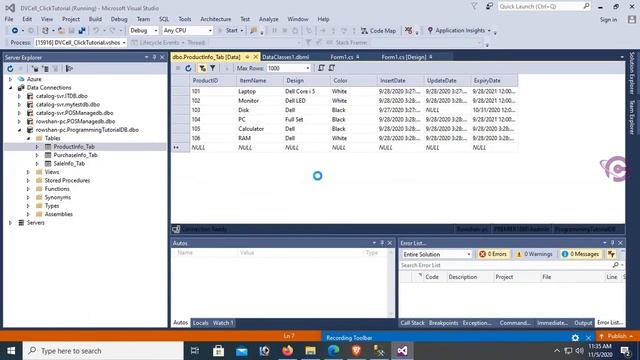Pin the Server Explorer panel
This screenshot has height=360, width=640.
point(154,57)
